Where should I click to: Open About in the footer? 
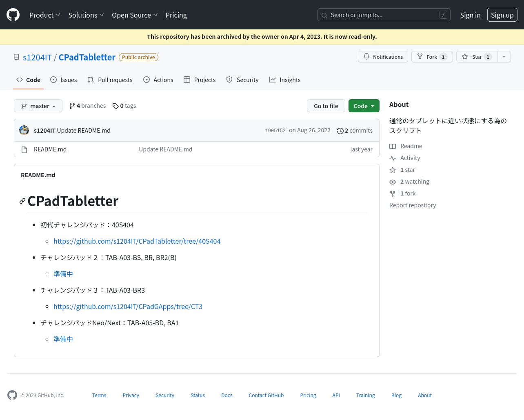(x=425, y=396)
